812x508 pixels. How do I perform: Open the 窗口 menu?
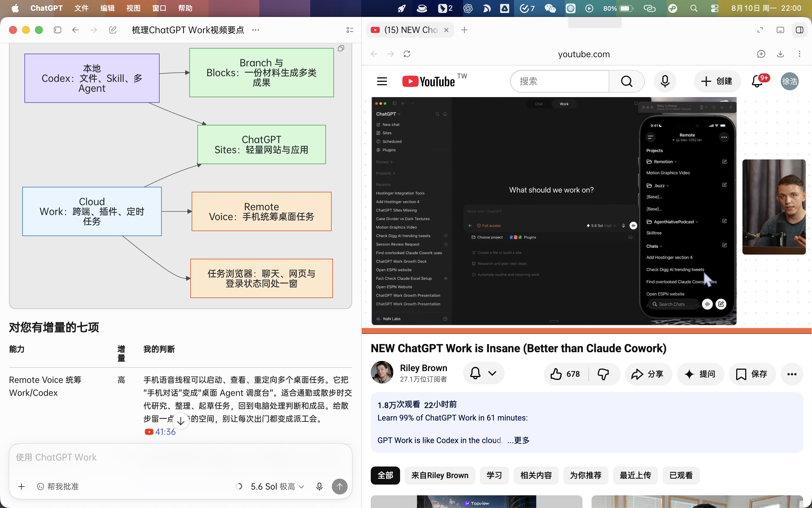pyautogui.click(x=159, y=8)
